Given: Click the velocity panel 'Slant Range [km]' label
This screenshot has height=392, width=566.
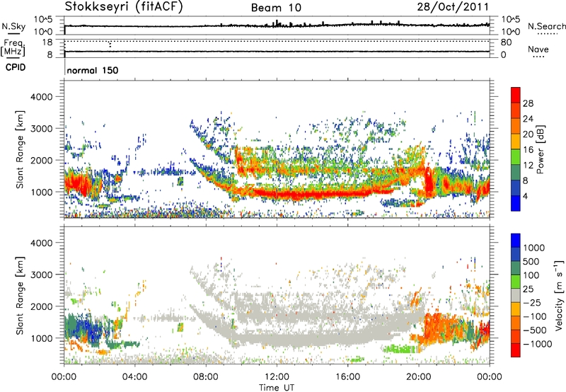Looking at the screenshot, I should (20, 296).
